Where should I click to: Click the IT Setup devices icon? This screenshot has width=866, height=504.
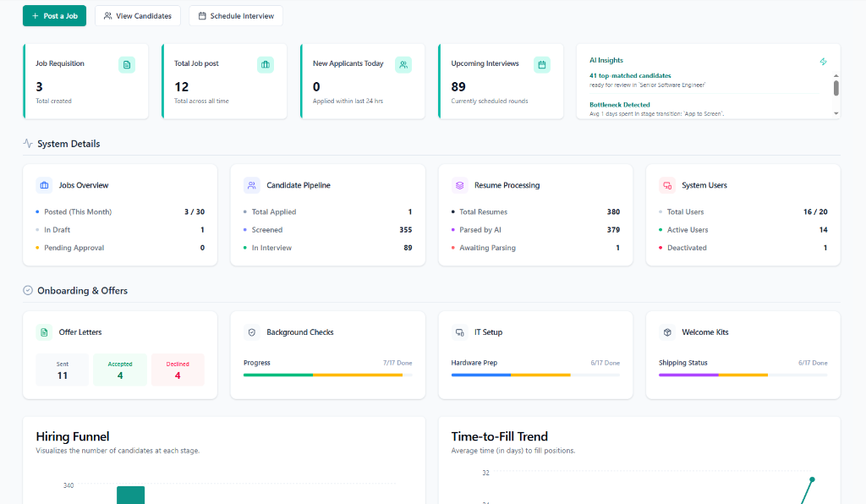[459, 332]
